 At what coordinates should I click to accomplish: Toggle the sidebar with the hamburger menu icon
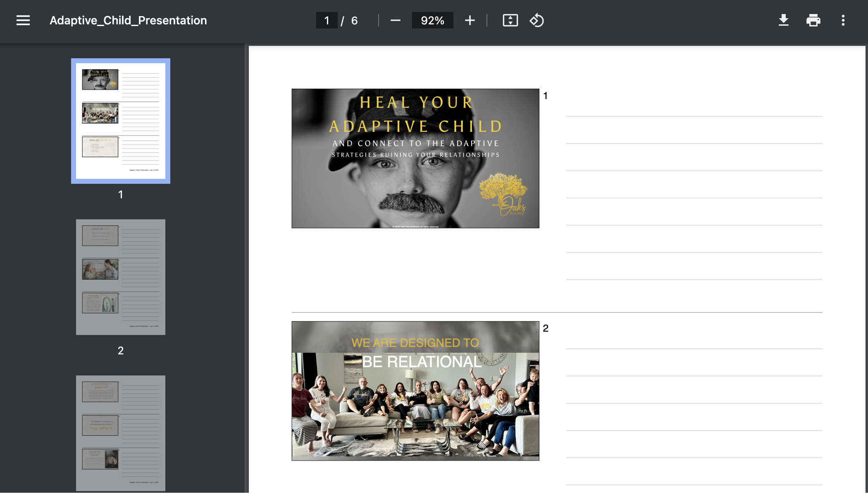pos(23,20)
